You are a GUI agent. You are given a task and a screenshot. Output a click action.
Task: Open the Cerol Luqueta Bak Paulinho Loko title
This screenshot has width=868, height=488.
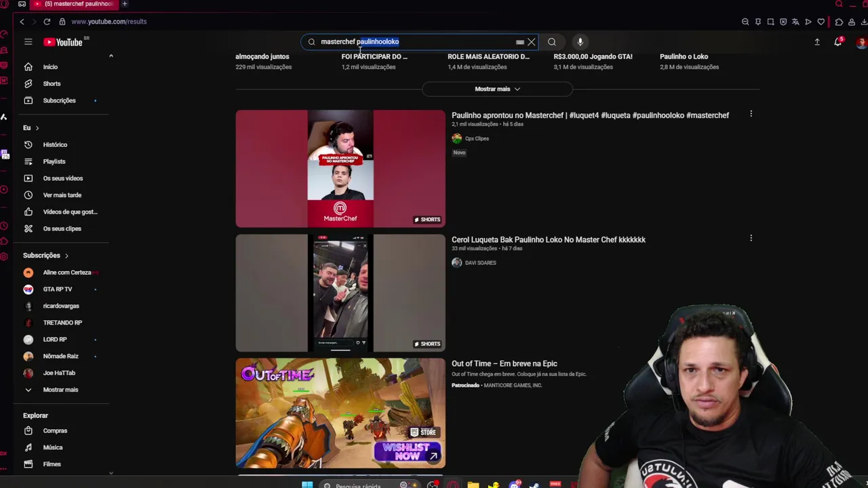549,239
